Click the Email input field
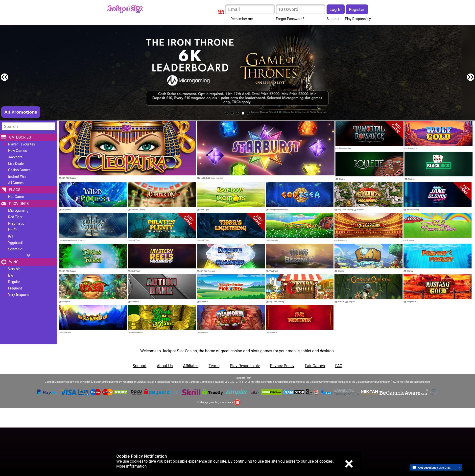 250,9
